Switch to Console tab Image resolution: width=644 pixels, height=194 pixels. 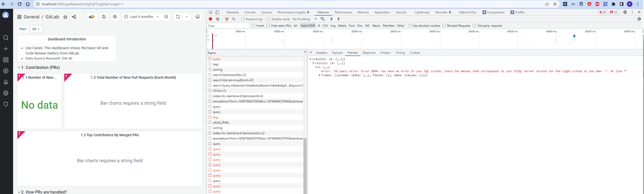coord(250,12)
